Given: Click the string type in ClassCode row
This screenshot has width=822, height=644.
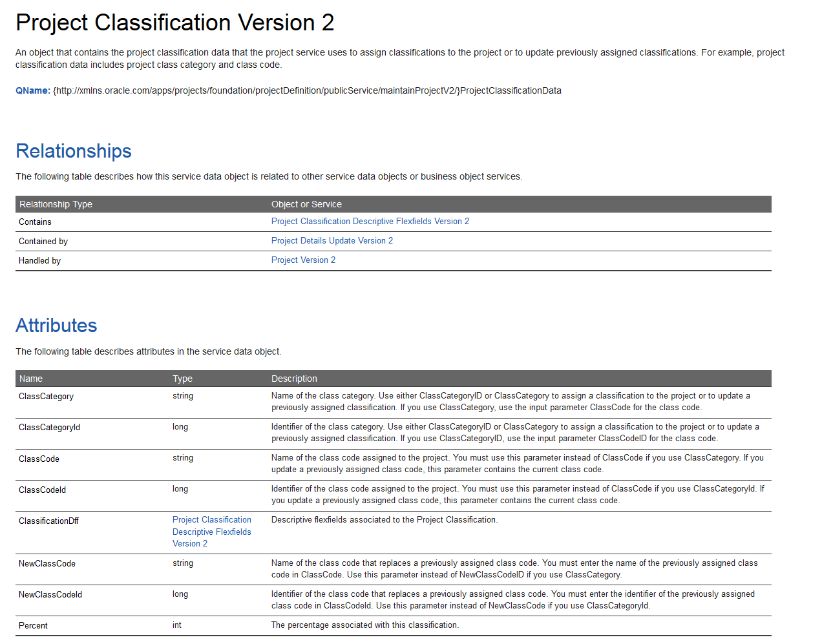Looking at the screenshot, I should coord(183,458).
